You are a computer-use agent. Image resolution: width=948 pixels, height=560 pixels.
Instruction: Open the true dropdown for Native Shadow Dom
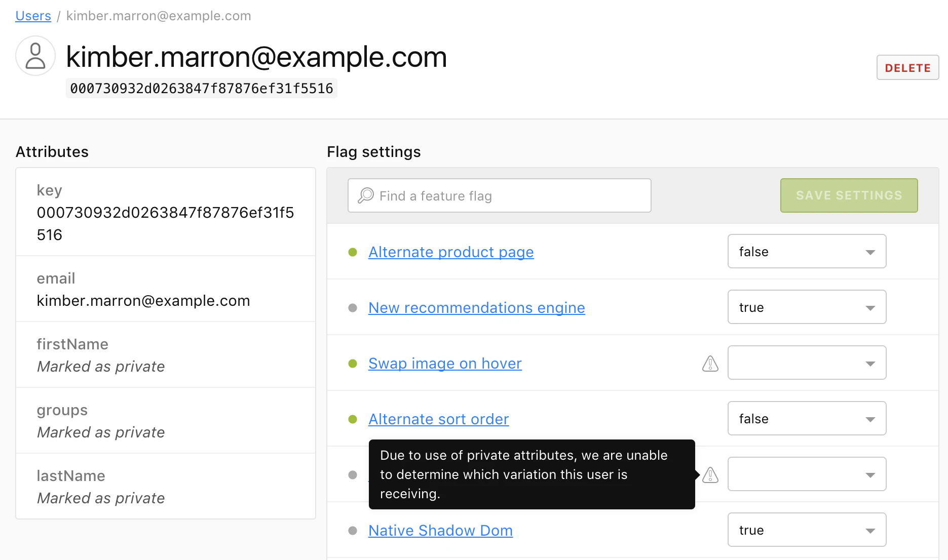tap(807, 530)
